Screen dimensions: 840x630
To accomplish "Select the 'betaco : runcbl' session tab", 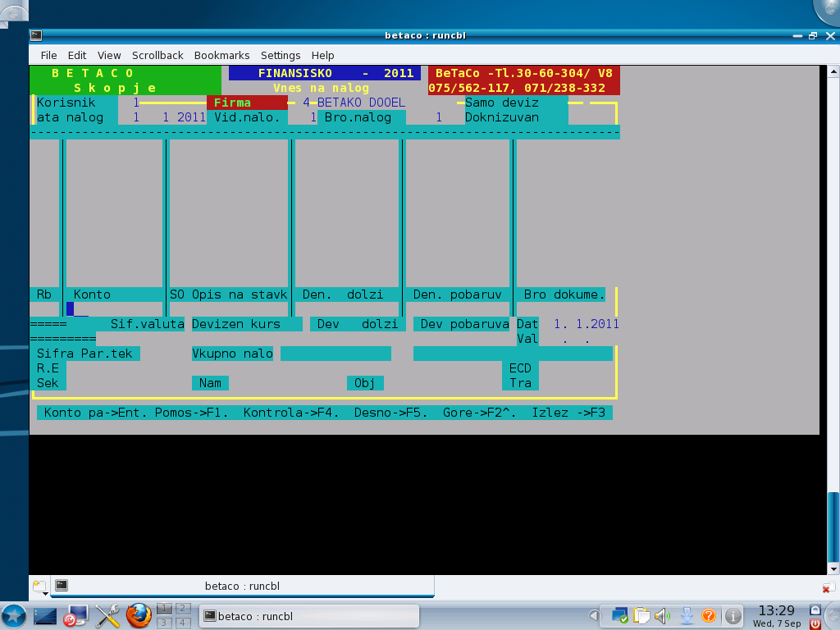I will (242, 586).
